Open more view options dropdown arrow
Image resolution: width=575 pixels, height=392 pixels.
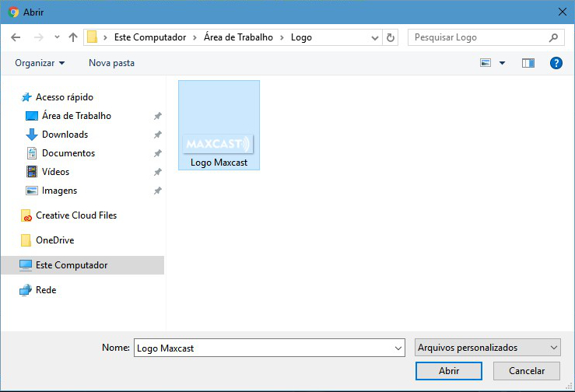tap(503, 63)
